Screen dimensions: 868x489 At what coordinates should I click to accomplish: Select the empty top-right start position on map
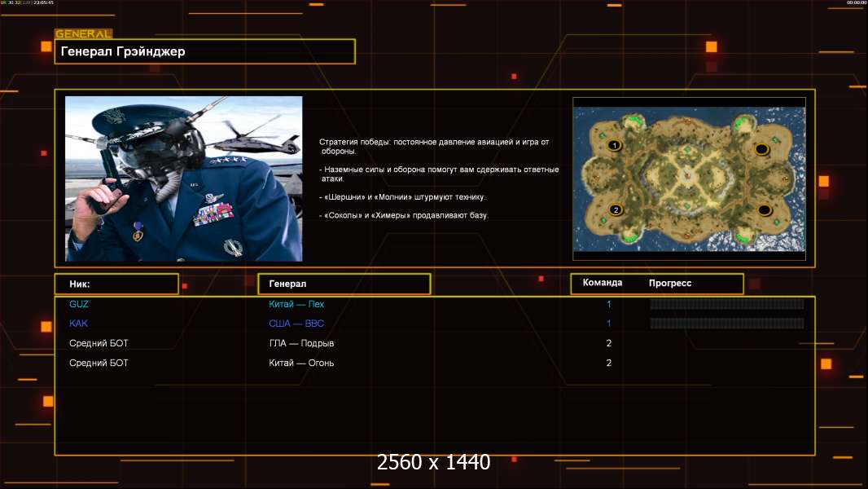click(x=761, y=149)
